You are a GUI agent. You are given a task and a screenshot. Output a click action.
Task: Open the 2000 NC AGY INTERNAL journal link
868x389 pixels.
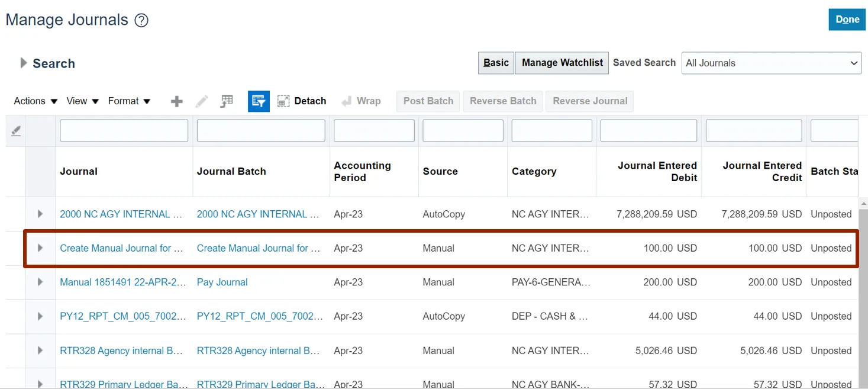click(121, 214)
